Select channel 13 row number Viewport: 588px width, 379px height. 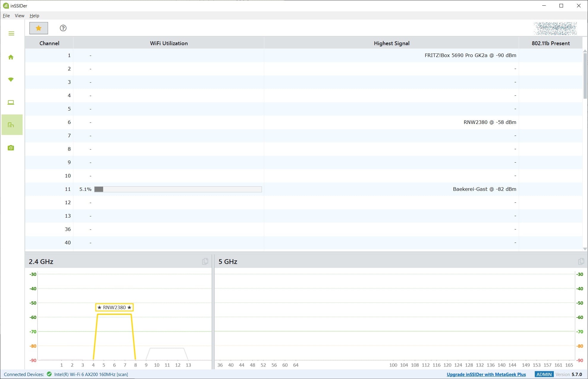point(68,216)
